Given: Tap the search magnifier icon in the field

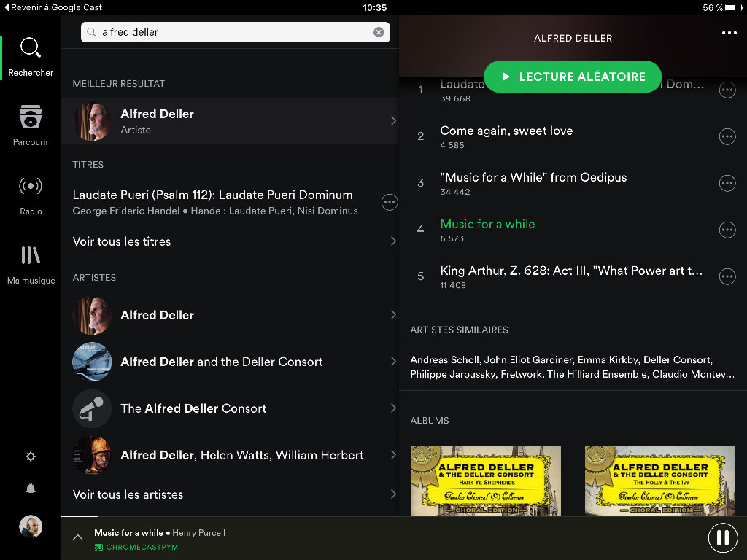Looking at the screenshot, I should pyautogui.click(x=91, y=32).
